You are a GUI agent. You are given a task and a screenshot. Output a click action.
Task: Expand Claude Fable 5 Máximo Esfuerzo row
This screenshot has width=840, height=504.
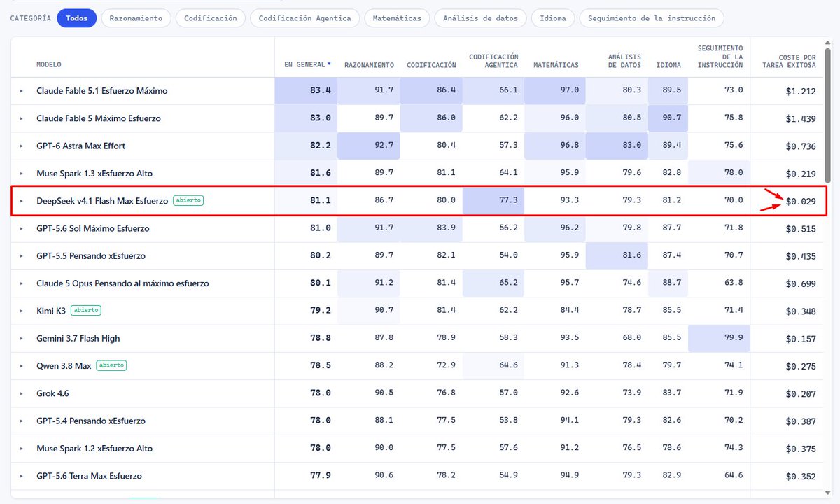[x=21, y=118]
